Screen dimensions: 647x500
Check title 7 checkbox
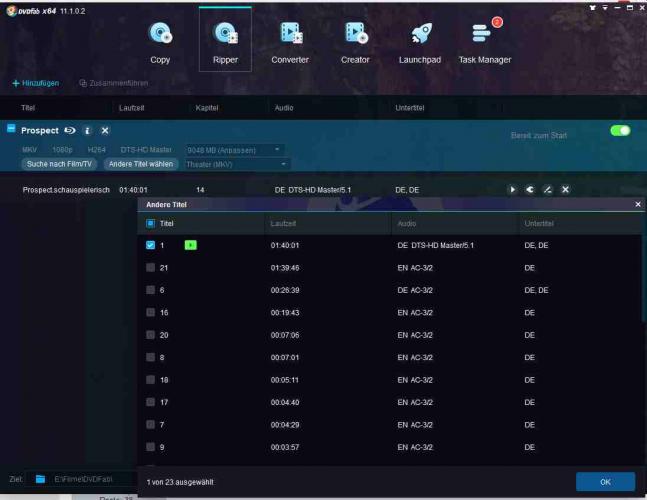pyautogui.click(x=151, y=425)
